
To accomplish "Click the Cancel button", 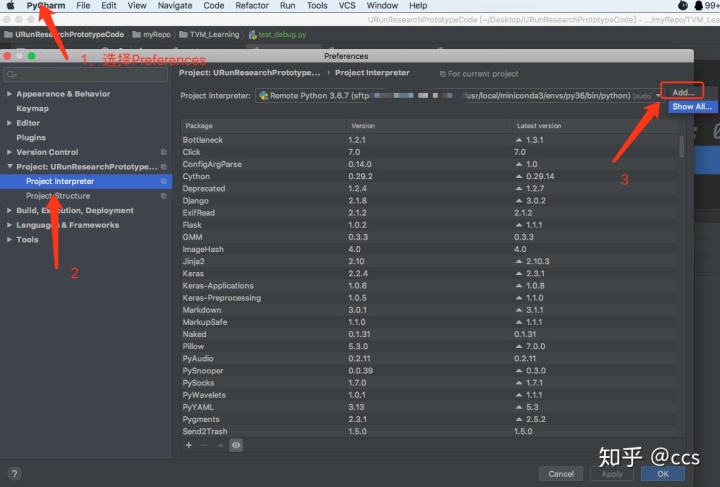I will [561, 474].
